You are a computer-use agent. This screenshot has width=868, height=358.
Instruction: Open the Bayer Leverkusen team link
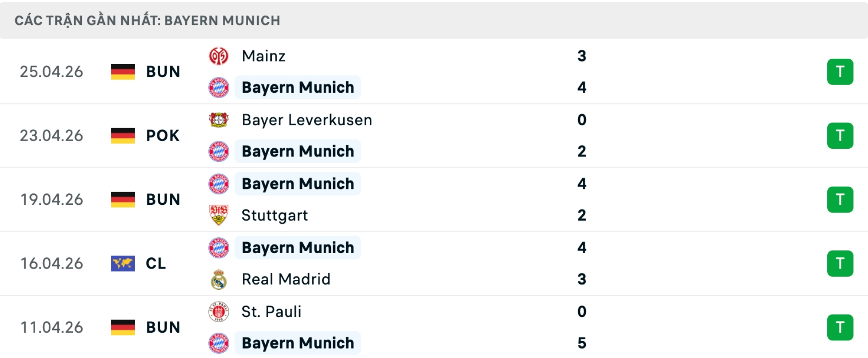coord(307,120)
